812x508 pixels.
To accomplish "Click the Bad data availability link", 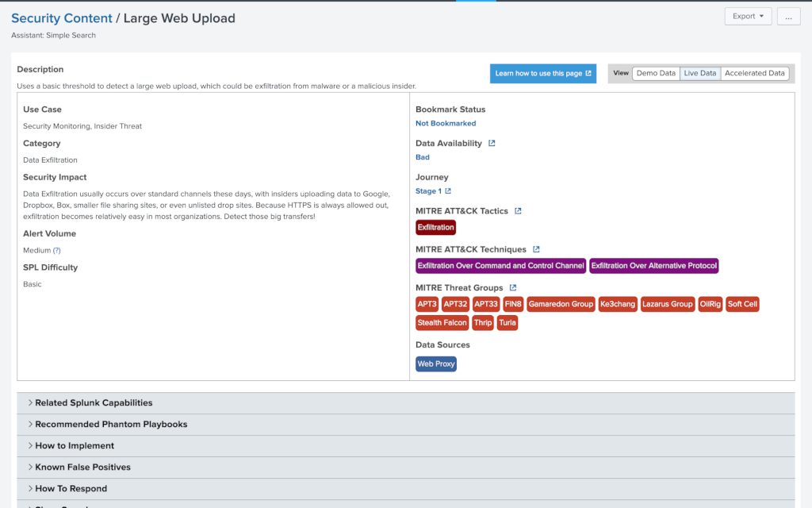I will (422, 157).
